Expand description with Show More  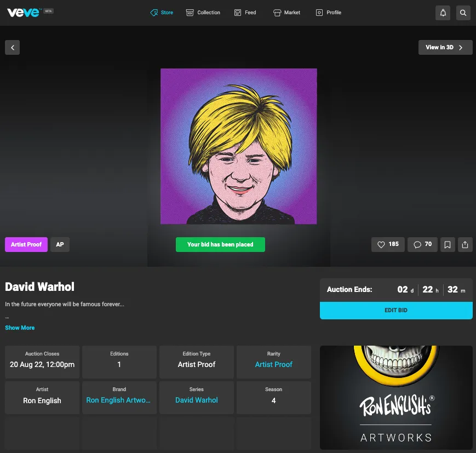tap(20, 328)
